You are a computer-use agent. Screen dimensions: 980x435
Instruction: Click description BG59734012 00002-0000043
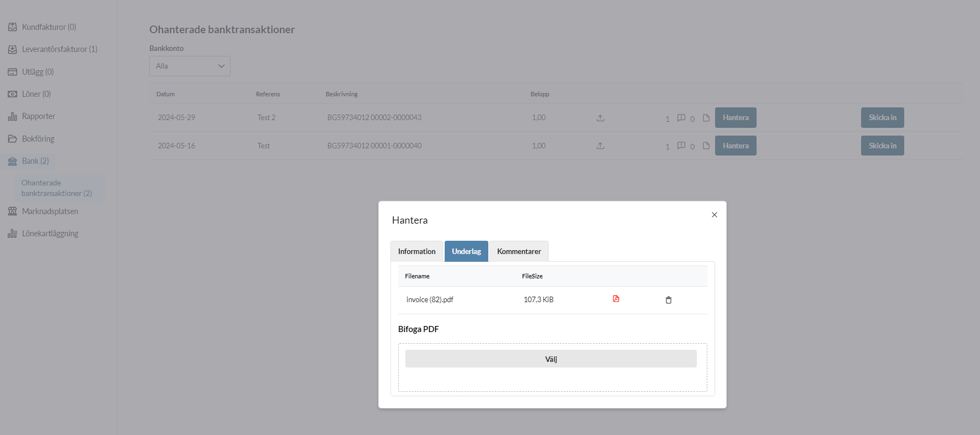point(374,117)
